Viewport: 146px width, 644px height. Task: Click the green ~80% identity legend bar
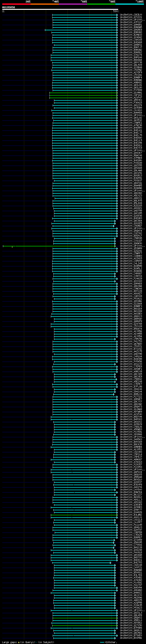(101, 4)
